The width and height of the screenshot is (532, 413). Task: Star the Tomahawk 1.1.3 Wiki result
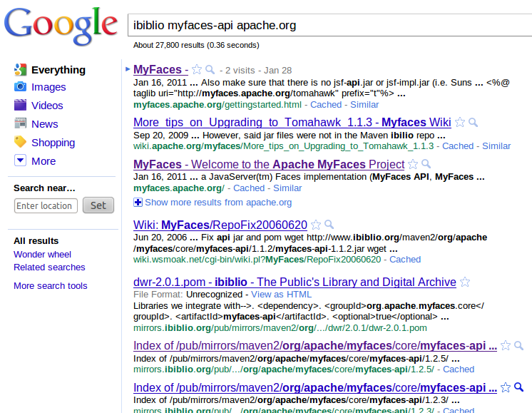coord(460,122)
